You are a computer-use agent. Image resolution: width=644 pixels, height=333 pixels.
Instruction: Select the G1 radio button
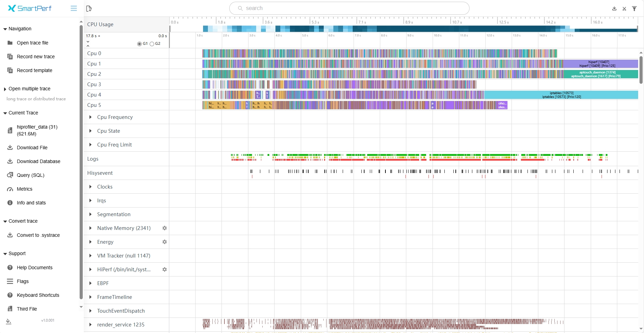click(139, 44)
